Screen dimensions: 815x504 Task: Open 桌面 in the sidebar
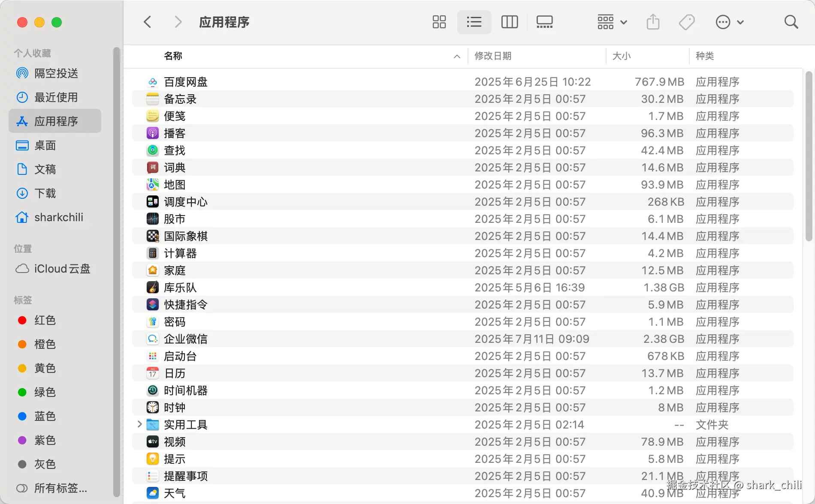click(x=55, y=145)
